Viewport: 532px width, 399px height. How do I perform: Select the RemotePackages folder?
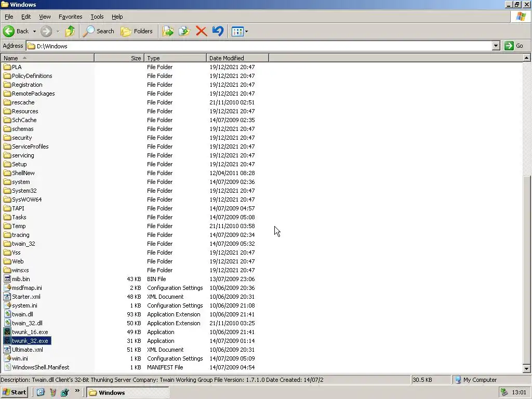29,94
